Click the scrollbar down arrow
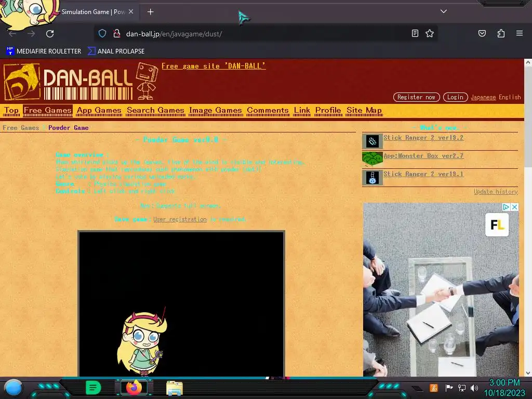 coord(528,373)
